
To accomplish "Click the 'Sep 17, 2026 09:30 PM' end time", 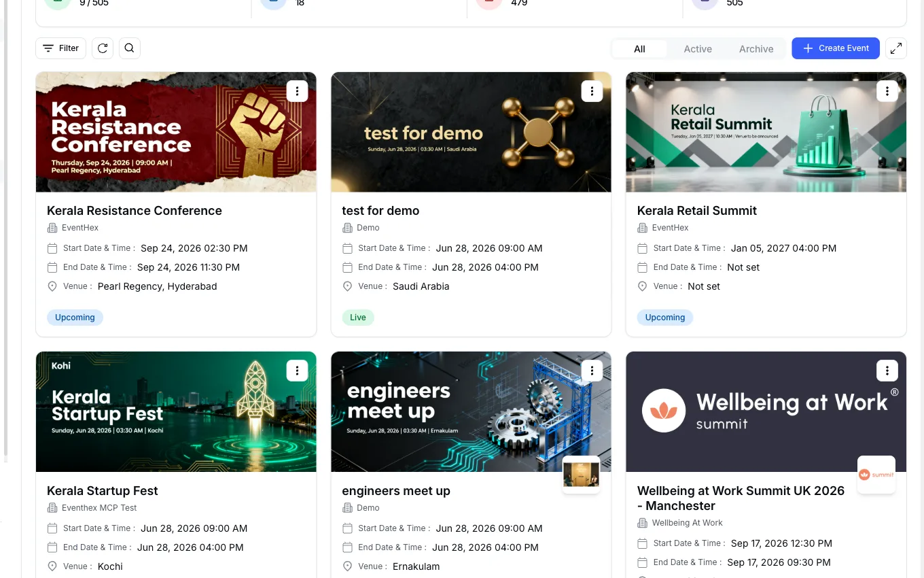I will click(779, 562).
